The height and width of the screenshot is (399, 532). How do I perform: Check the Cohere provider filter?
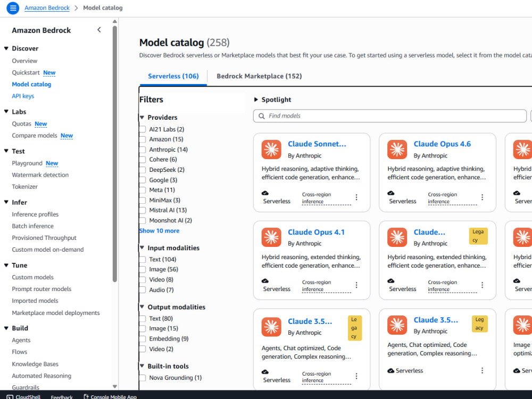[143, 160]
